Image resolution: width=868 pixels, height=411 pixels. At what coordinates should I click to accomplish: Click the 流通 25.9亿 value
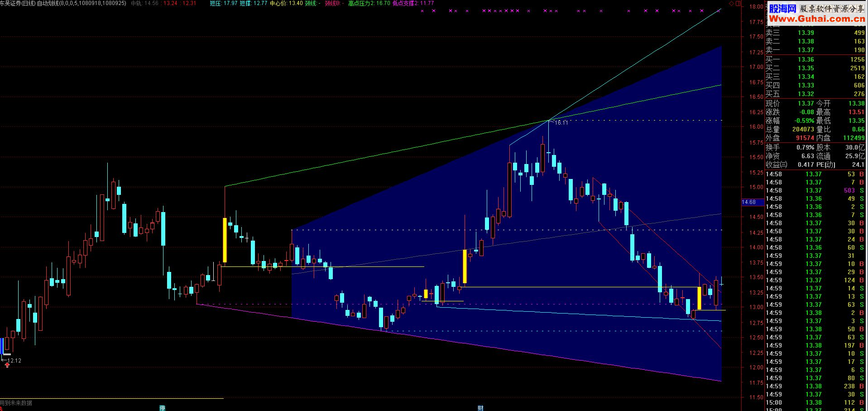coord(855,156)
